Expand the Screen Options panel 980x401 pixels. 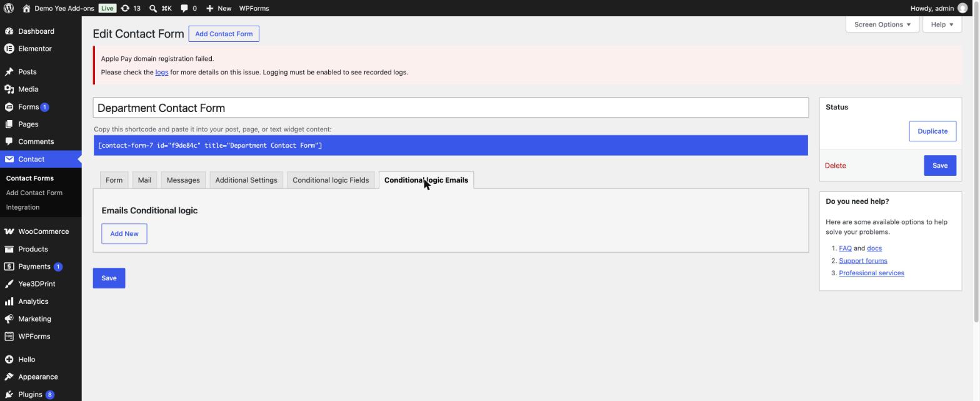(882, 24)
